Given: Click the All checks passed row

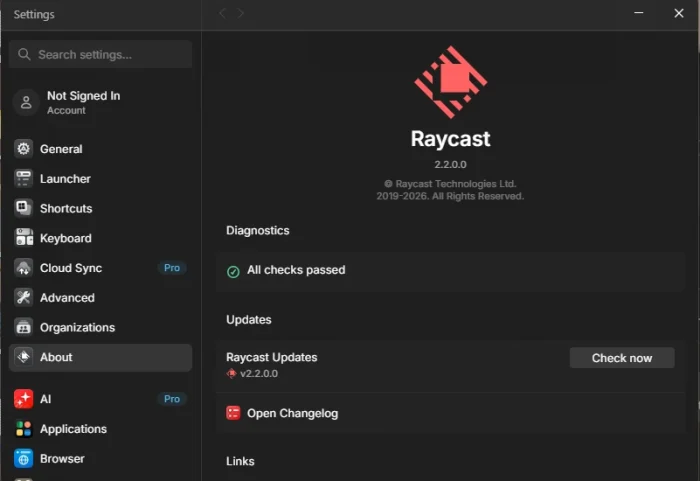Looking at the screenshot, I should coord(450,271).
